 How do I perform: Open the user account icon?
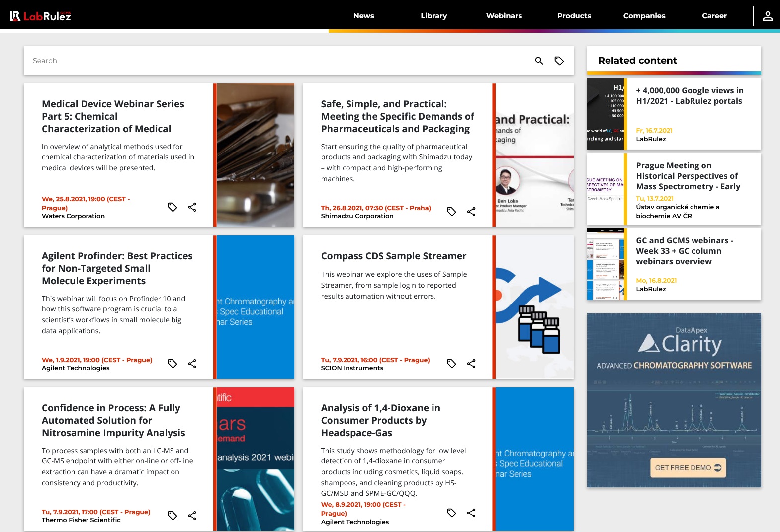coord(768,16)
